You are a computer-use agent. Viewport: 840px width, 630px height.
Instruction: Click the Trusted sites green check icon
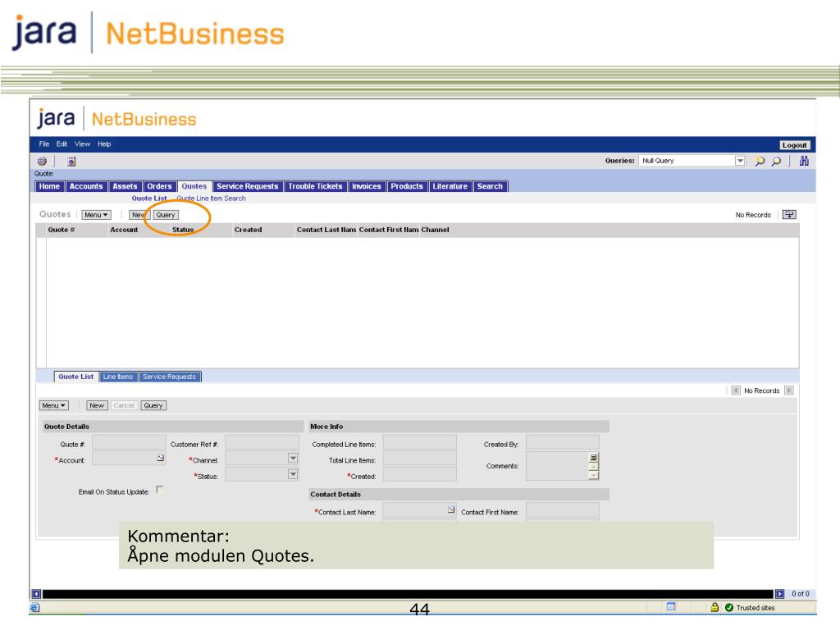click(x=728, y=608)
